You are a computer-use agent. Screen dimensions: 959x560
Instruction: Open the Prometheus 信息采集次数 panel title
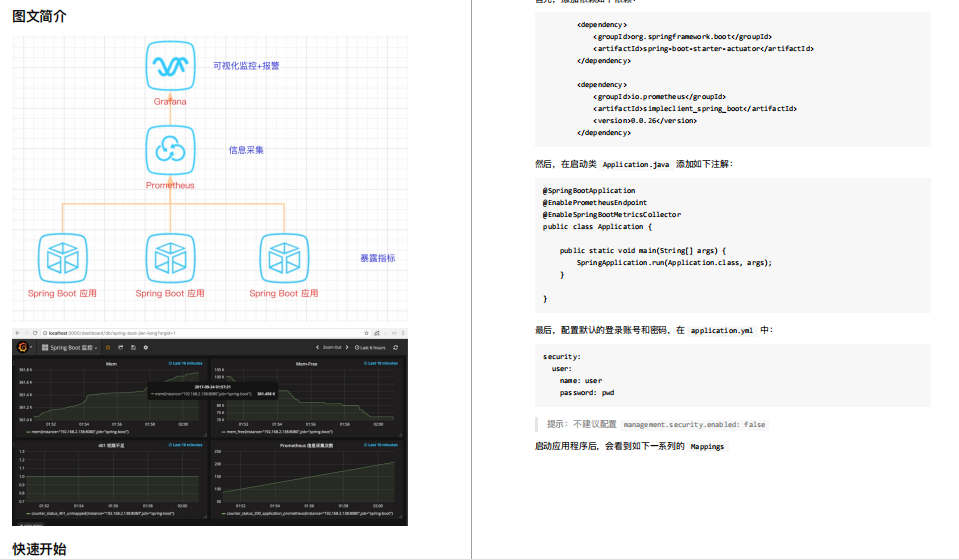pyautogui.click(x=306, y=446)
